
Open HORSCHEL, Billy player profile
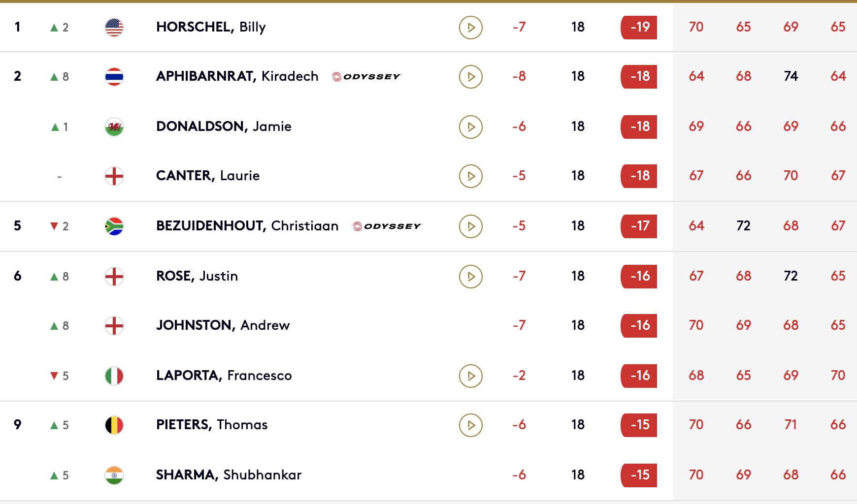click(x=211, y=27)
